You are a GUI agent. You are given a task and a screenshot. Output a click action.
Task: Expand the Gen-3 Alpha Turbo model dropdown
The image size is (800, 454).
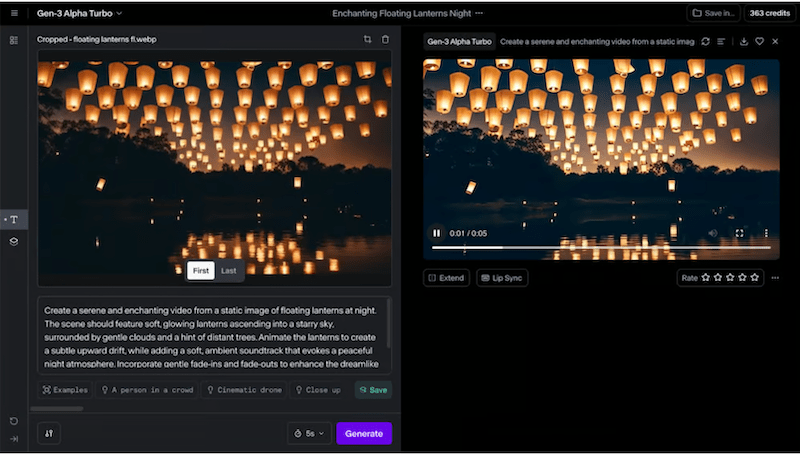coord(78,13)
